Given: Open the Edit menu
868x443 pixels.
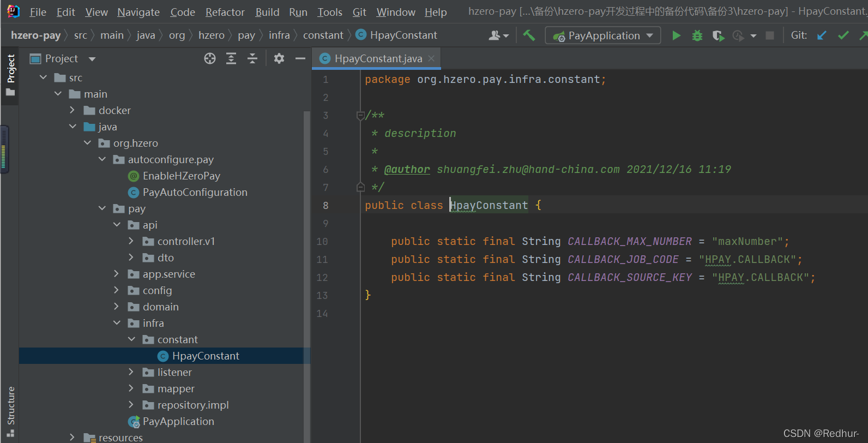Looking at the screenshot, I should (x=66, y=12).
